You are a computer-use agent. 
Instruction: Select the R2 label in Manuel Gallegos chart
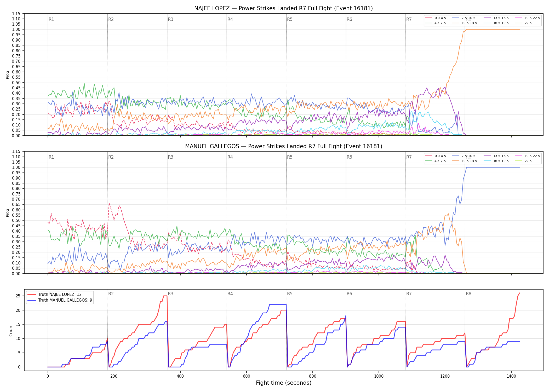pyautogui.click(x=111, y=157)
